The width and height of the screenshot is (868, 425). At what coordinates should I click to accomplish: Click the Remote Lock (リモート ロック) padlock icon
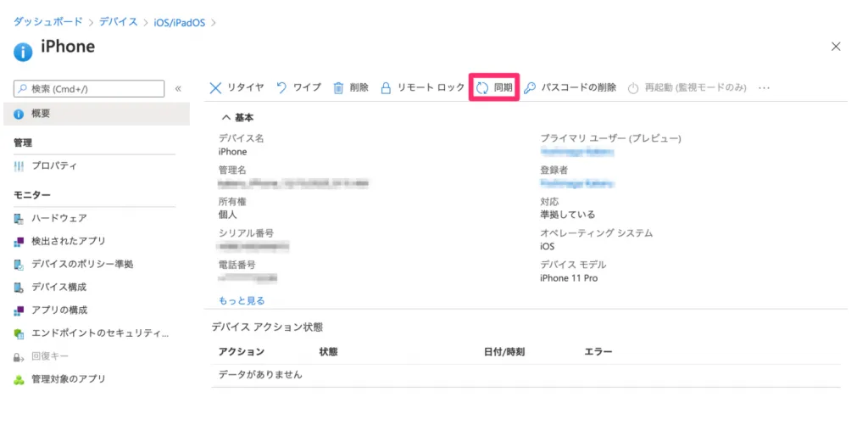point(386,87)
